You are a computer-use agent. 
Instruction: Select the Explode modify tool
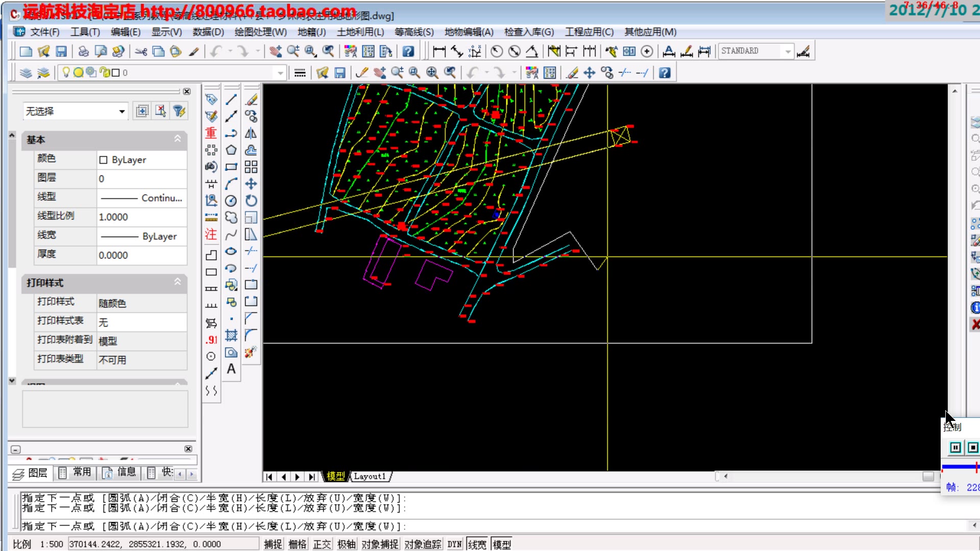tap(251, 352)
